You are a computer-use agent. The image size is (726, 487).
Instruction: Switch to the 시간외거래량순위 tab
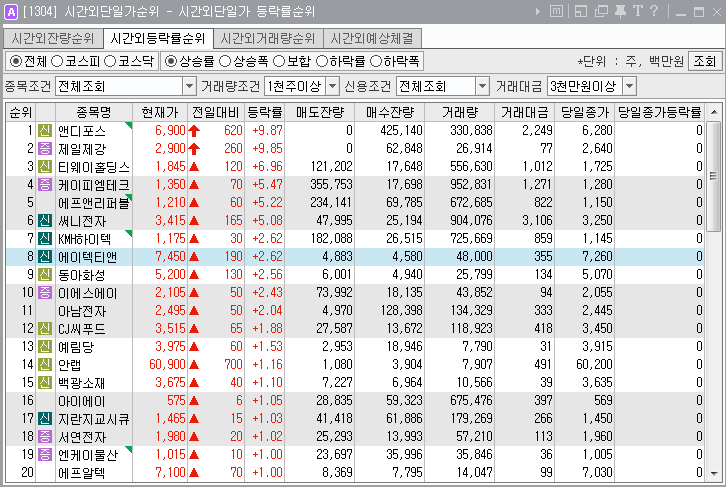[x=268, y=38]
